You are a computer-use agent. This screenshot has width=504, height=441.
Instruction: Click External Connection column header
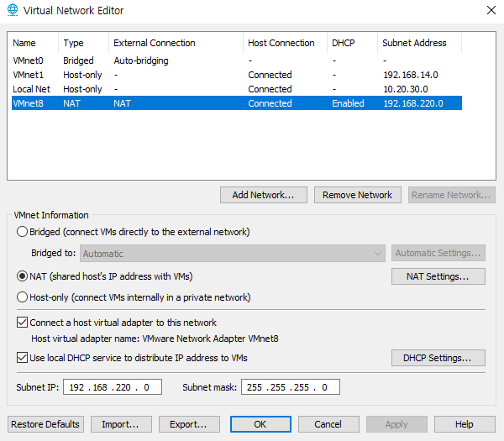point(176,43)
